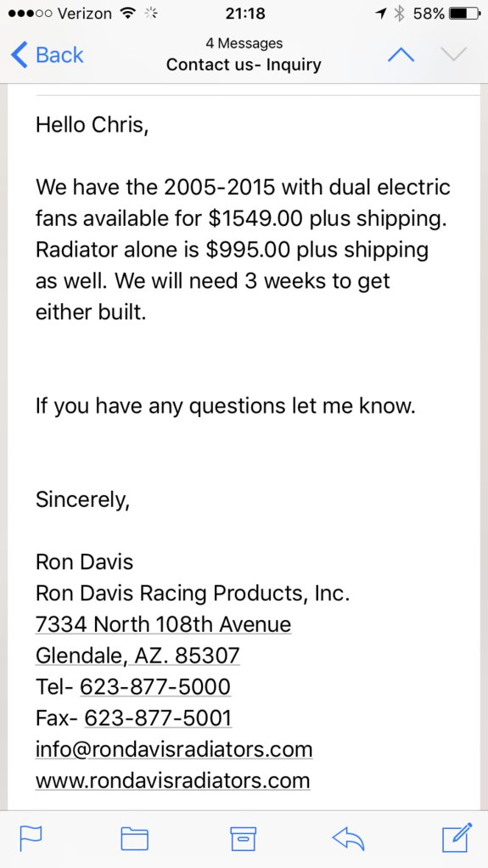Screen dimensions: 488x868
Task: Open www.rondavisradiators.com website link
Action: [x=172, y=781]
